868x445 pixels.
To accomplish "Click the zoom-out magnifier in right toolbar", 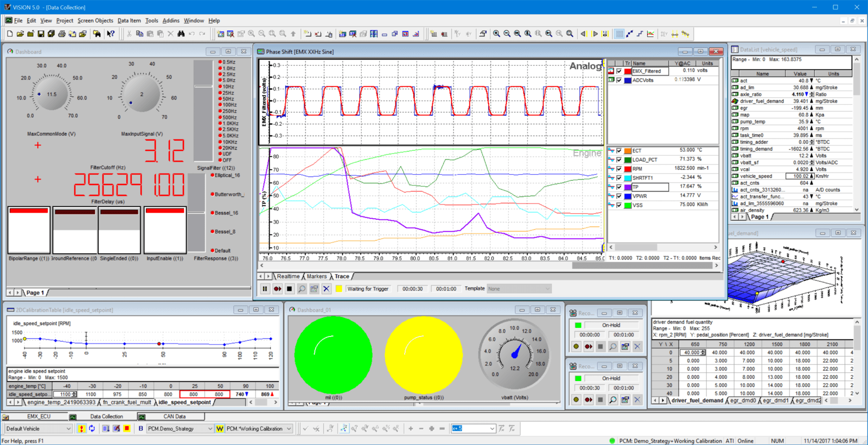I will click(x=507, y=34).
